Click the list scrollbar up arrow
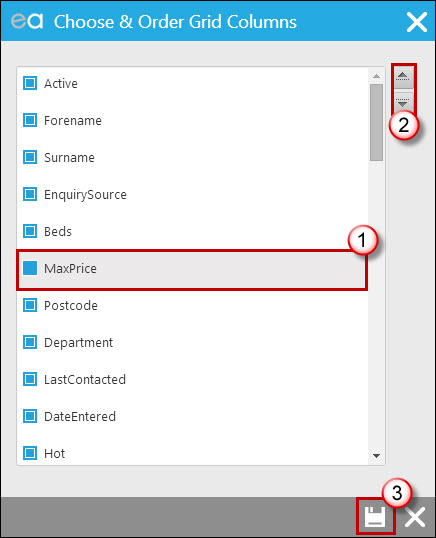The height and width of the screenshot is (538, 436). pos(376,76)
